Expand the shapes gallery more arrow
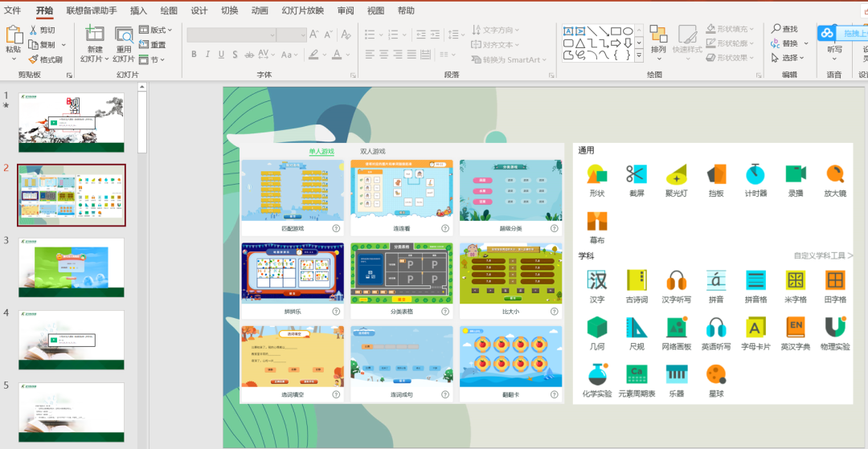The image size is (868, 449). [639, 55]
